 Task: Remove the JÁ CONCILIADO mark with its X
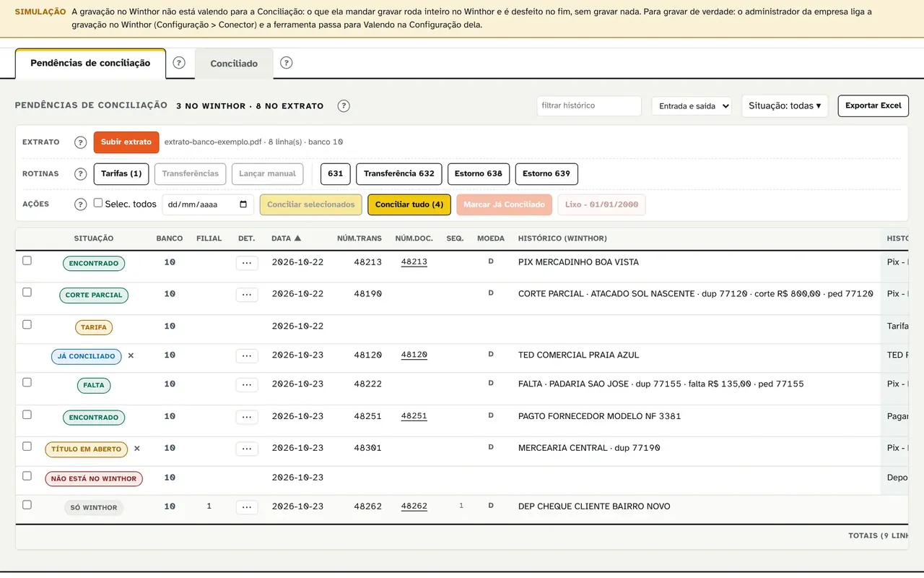pyautogui.click(x=131, y=355)
